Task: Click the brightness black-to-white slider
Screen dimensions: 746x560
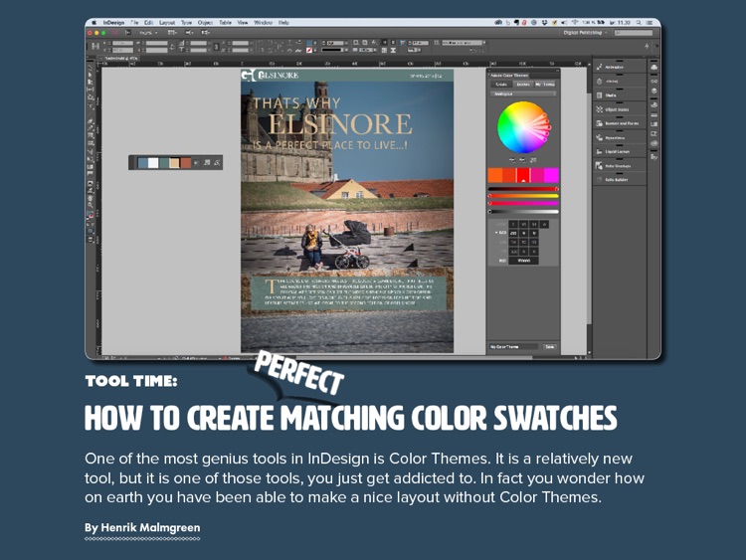Action: [x=523, y=211]
